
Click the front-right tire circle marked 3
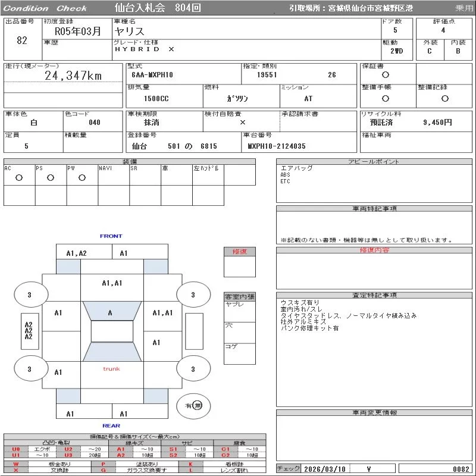click(193, 295)
